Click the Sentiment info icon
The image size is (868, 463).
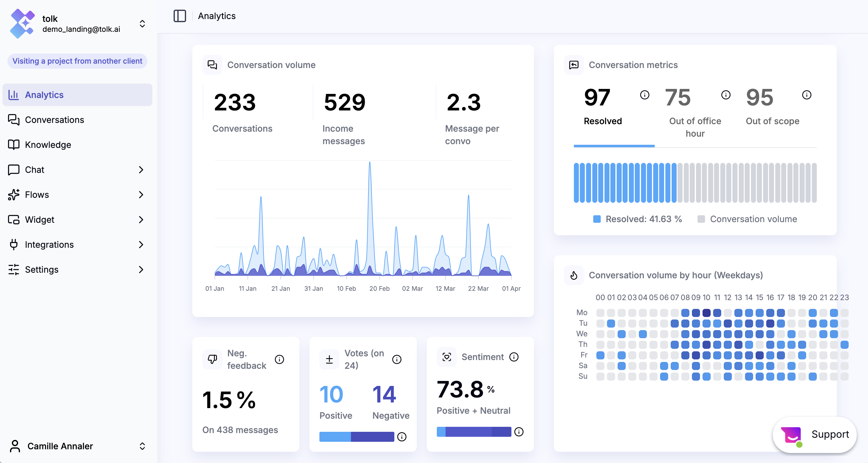pos(514,357)
